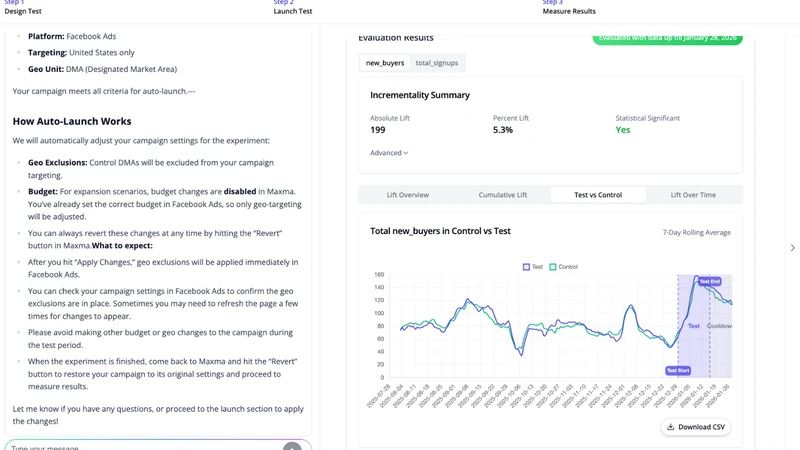The width and height of the screenshot is (800, 450).
Task: Click the Targeting: United States only line
Action: pos(81,53)
